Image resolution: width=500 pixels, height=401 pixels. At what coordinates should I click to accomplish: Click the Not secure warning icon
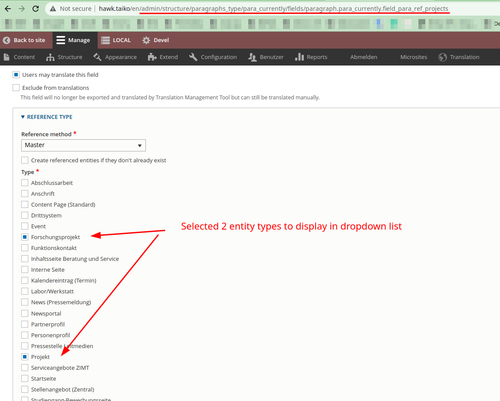click(53, 9)
